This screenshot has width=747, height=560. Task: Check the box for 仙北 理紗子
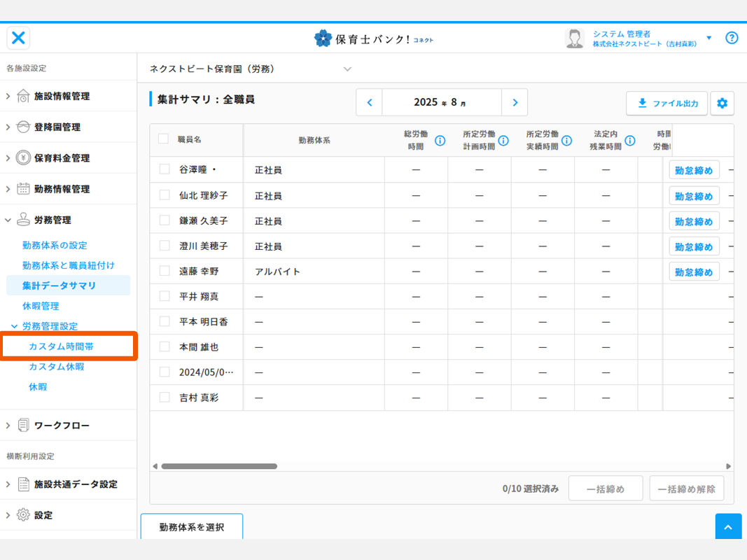[165, 195]
